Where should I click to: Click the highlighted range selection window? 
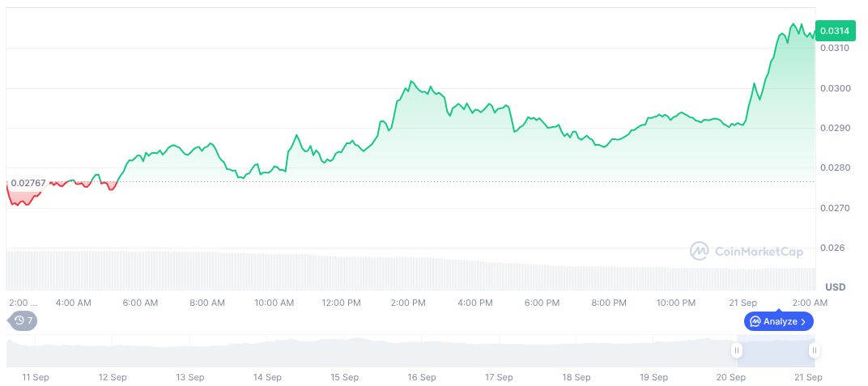point(775,351)
